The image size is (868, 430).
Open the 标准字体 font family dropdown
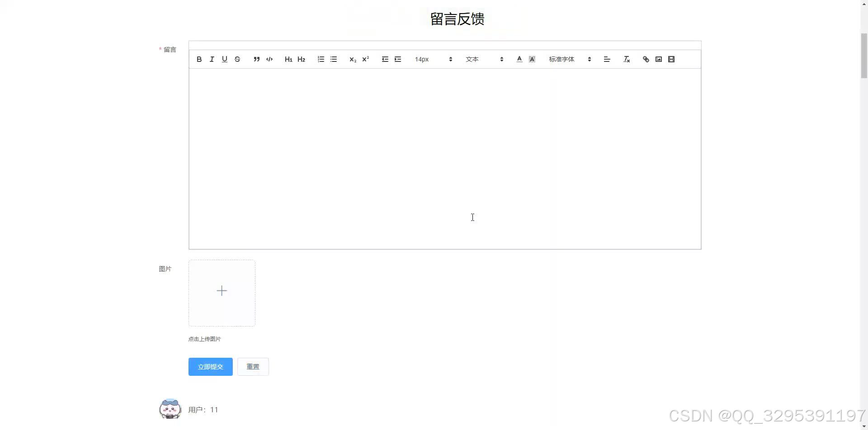570,59
